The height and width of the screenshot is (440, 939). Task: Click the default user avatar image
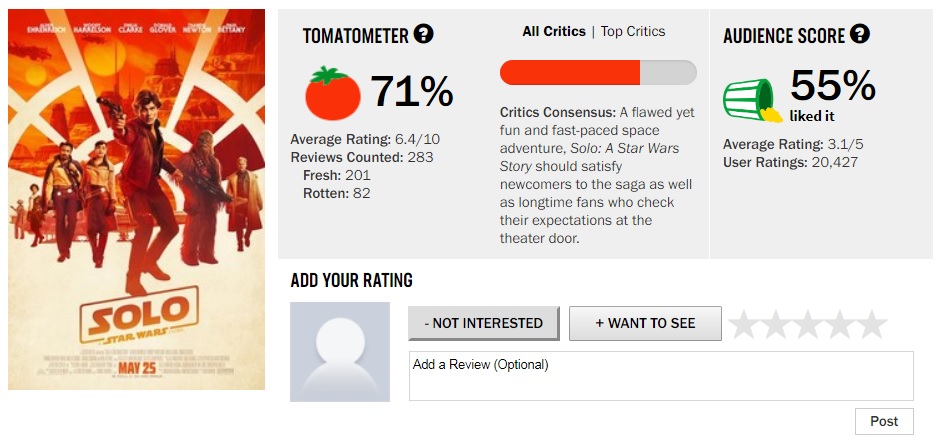(339, 352)
